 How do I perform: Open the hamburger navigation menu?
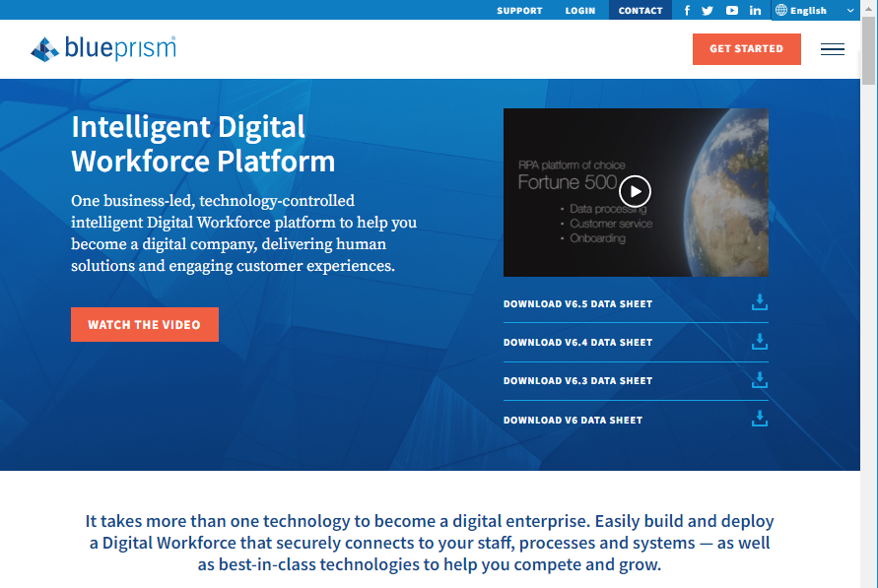[x=833, y=49]
